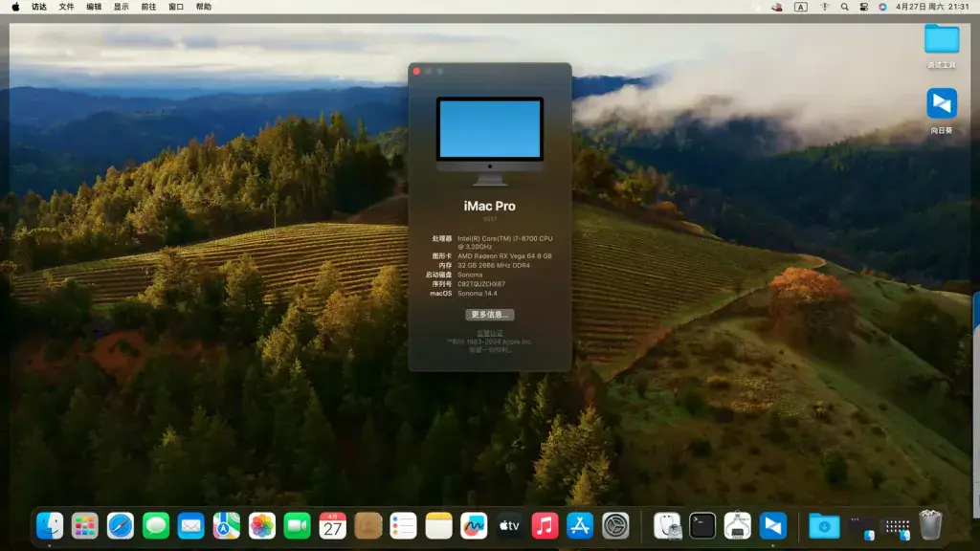980x551 pixels.
Task: Click 更多信息 button in About window
Action: coord(489,314)
